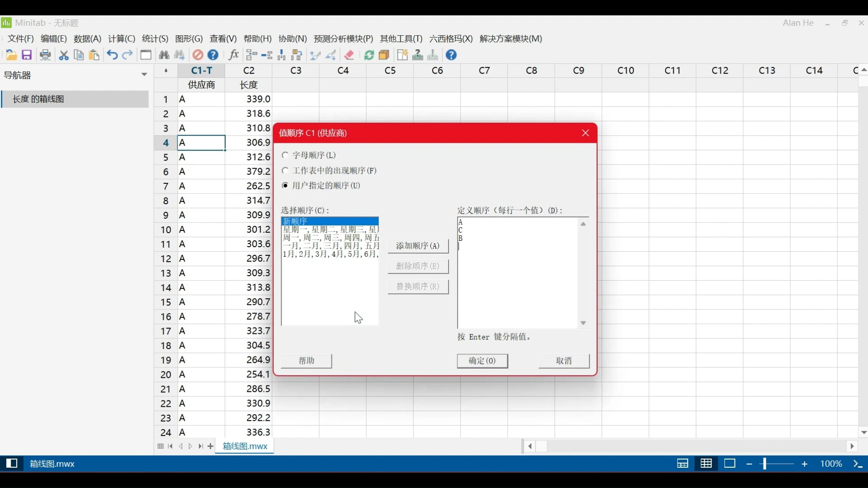868x488 pixels.
Task: Undo the last action via toolbar
Action: [x=112, y=55]
